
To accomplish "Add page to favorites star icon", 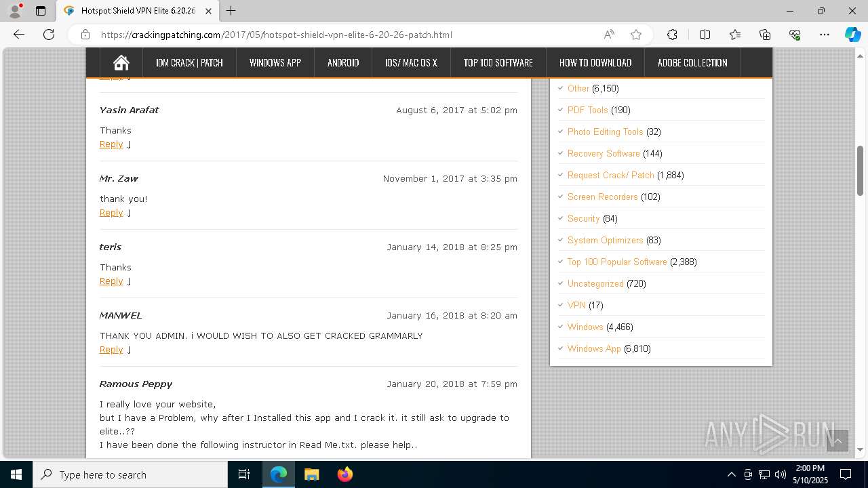I will pyautogui.click(x=636, y=35).
